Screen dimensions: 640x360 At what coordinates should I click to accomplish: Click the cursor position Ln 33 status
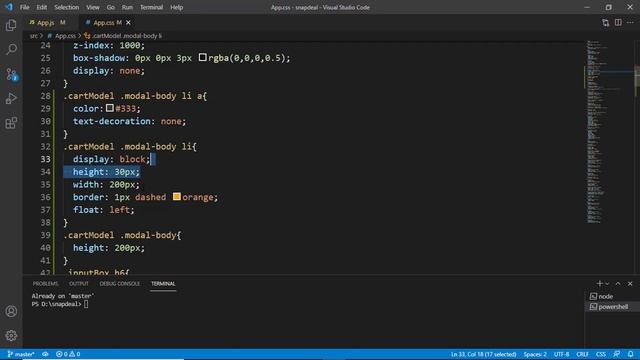click(483, 354)
